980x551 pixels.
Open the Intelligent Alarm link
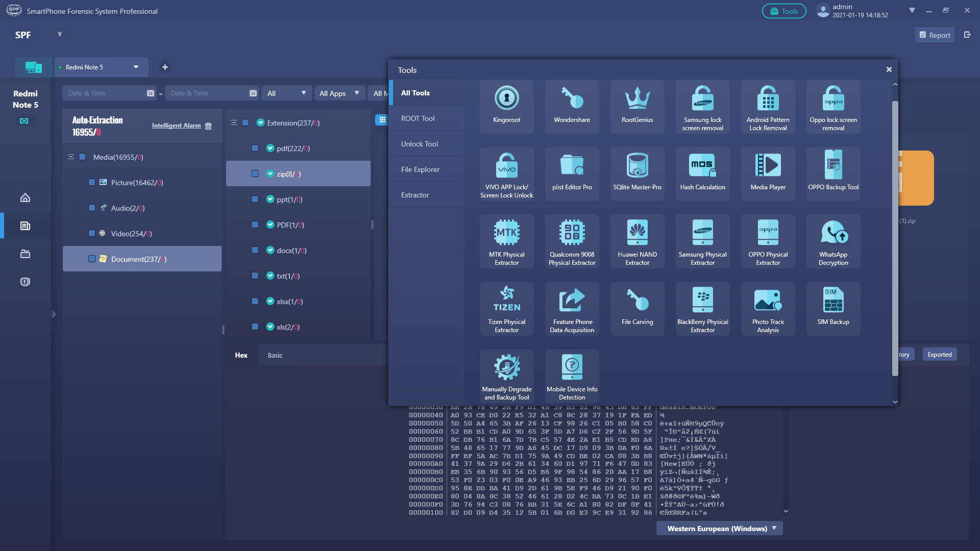176,126
